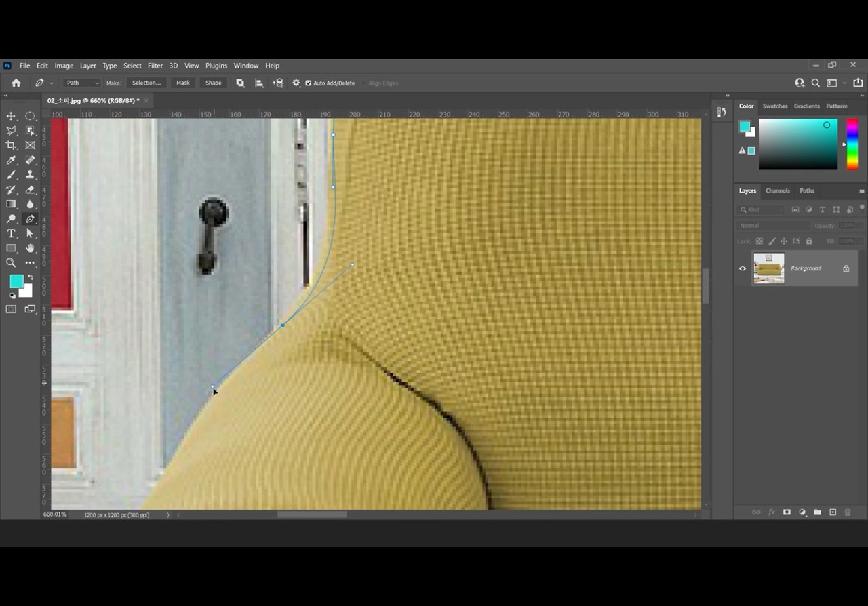Open path operations options

[x=240, y=83]
